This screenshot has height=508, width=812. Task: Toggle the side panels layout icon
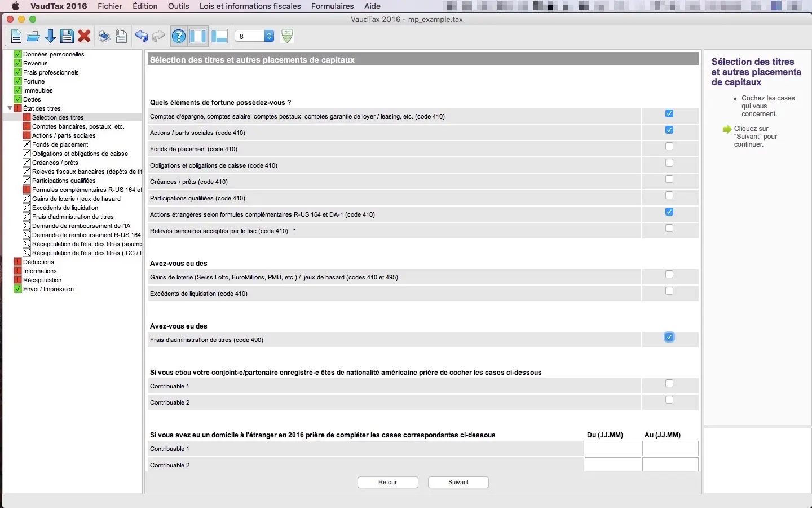(198, 37)
